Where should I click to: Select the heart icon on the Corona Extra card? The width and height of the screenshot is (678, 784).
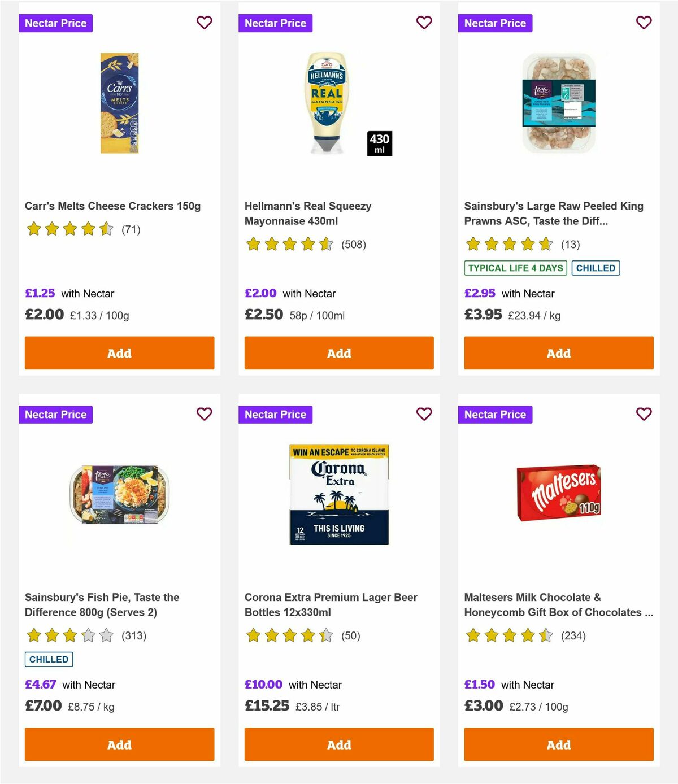424,414
